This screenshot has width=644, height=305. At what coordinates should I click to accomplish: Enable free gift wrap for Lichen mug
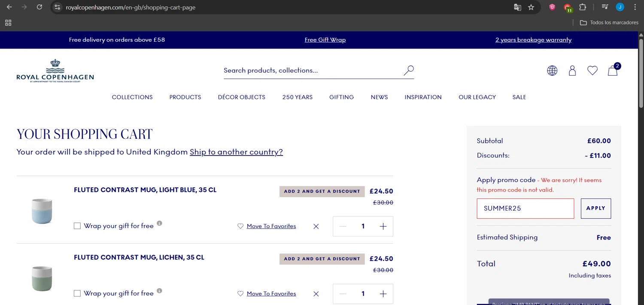(77, 293)
